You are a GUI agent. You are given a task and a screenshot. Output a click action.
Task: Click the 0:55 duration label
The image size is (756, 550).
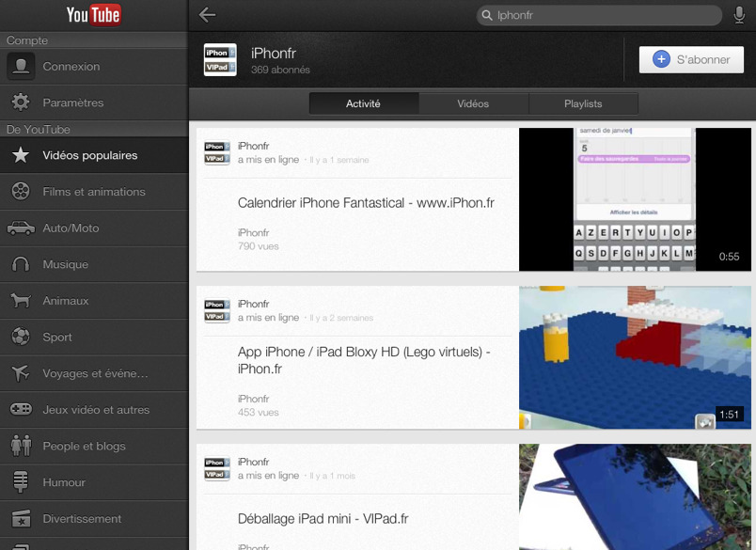click(x=729, y=257)
